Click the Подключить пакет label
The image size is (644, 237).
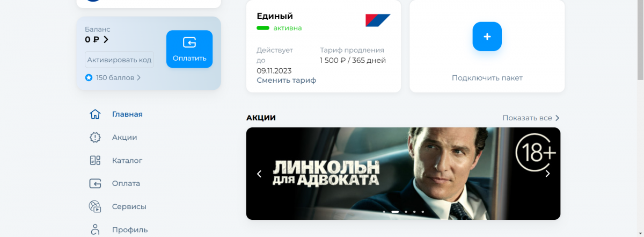point(487,78)
